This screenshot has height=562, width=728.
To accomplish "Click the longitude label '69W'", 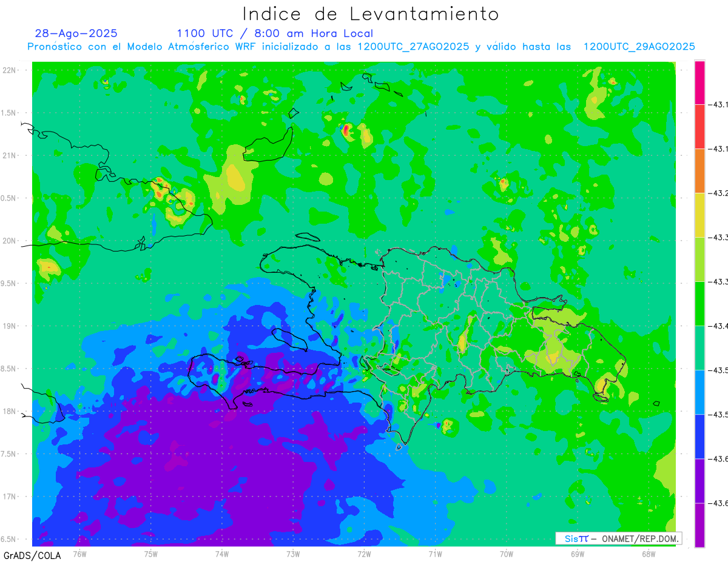I will [577, 554].
